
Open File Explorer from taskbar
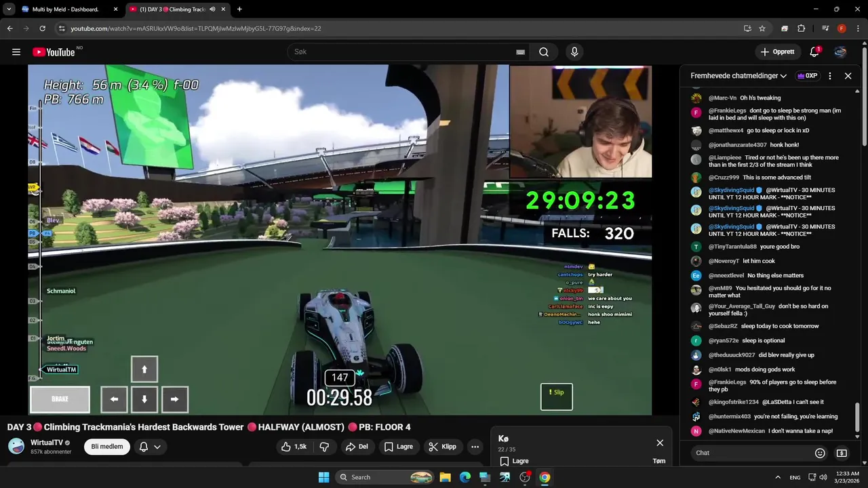[x=445, y=477]
